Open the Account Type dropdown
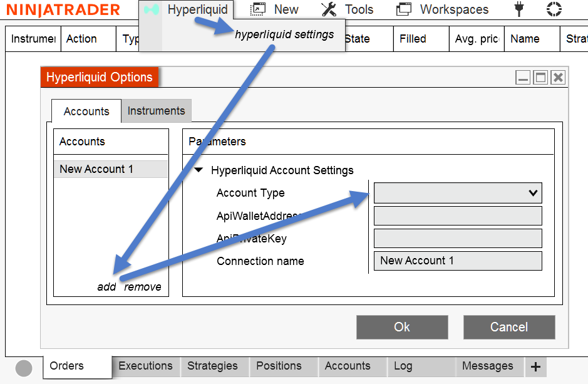This screenshot has height=384, width=588. tap(458, 193)
